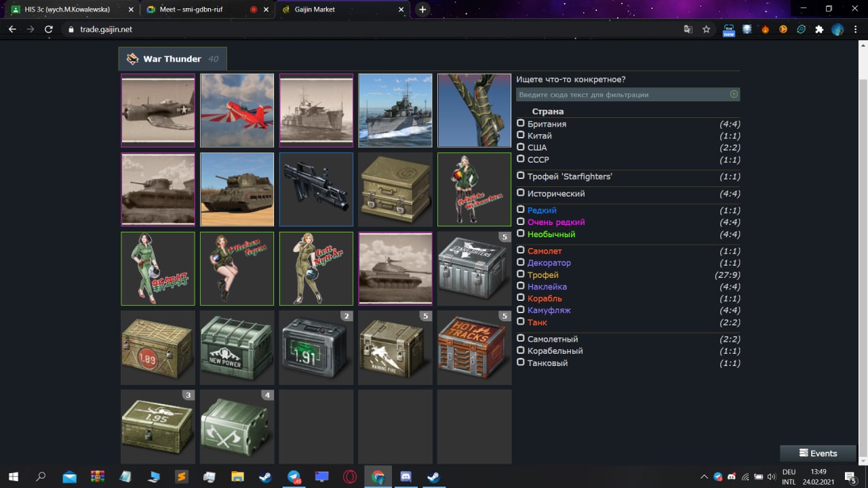Viewport: 868px width, 488px height.
Task: Toggle the Танк type filter
Action: click(x=521, y=322)
